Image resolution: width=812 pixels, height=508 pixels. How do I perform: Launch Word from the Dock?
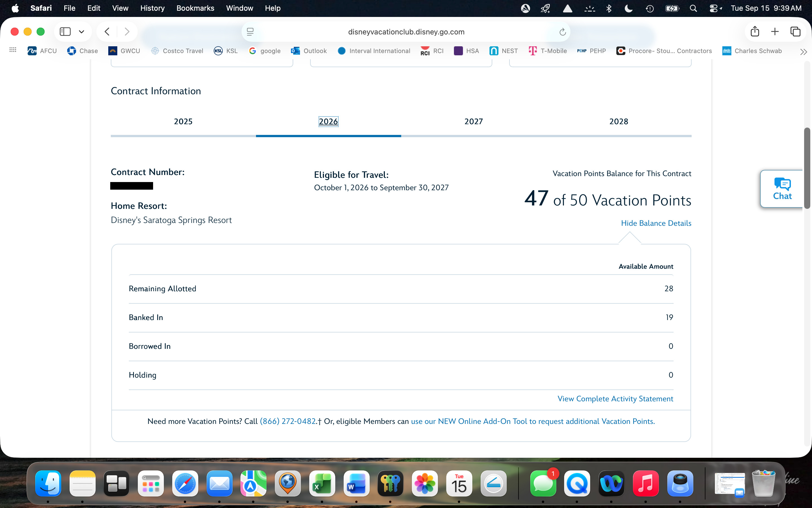tap(356, 483)
